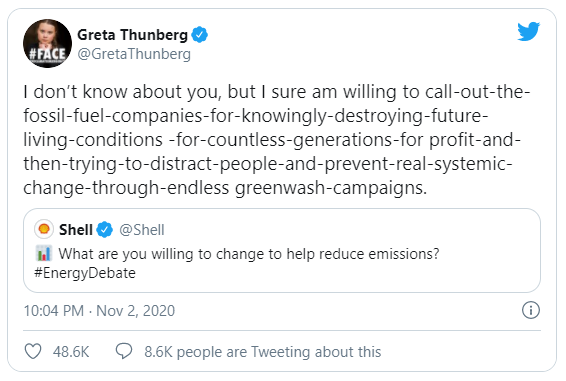The image size is (566, 381).
Task: Open the @Shell handle
Action: 142,230
